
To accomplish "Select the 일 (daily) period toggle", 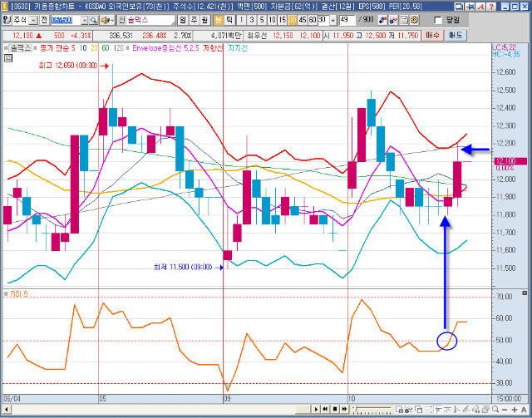I will pos(183,20).
